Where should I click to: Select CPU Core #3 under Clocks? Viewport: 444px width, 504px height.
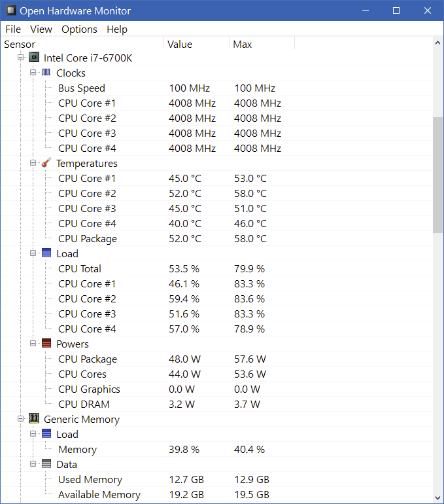tap(216, 133)
